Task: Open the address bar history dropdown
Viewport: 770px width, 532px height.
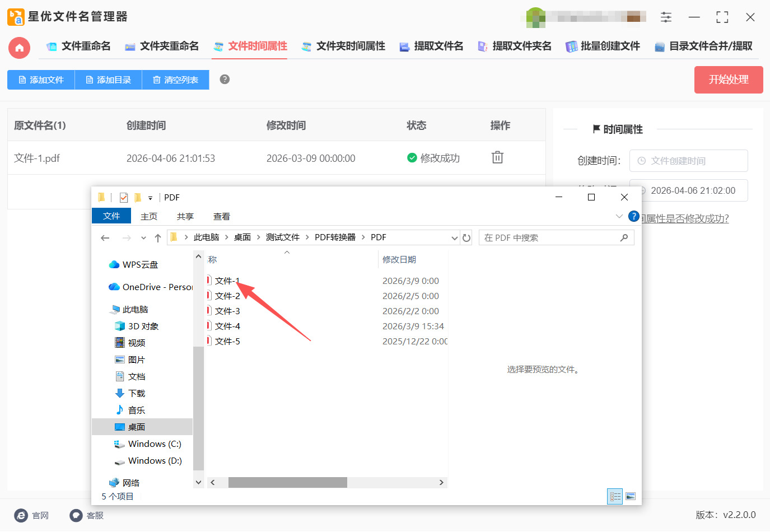Action: click(x=455, y=238)
